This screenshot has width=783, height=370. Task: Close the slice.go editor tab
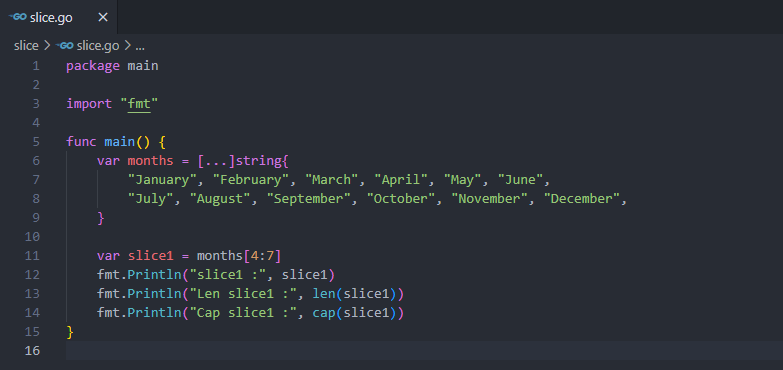click(103, 17)
